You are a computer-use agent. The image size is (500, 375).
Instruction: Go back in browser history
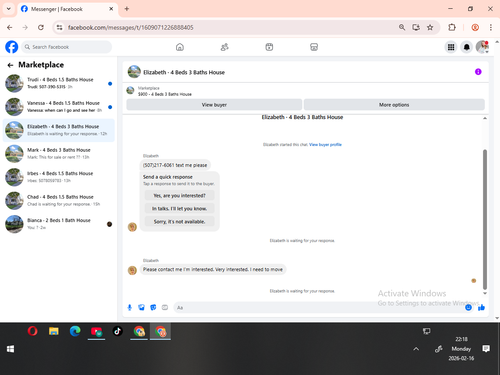pyautogui.click(x=10, y=27)
